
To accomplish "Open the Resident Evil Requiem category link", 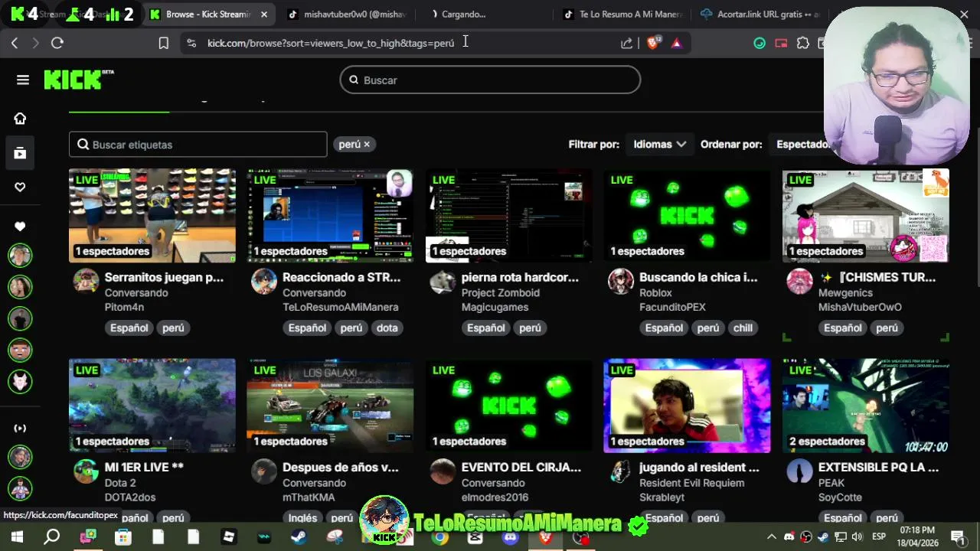I will 691,483.
